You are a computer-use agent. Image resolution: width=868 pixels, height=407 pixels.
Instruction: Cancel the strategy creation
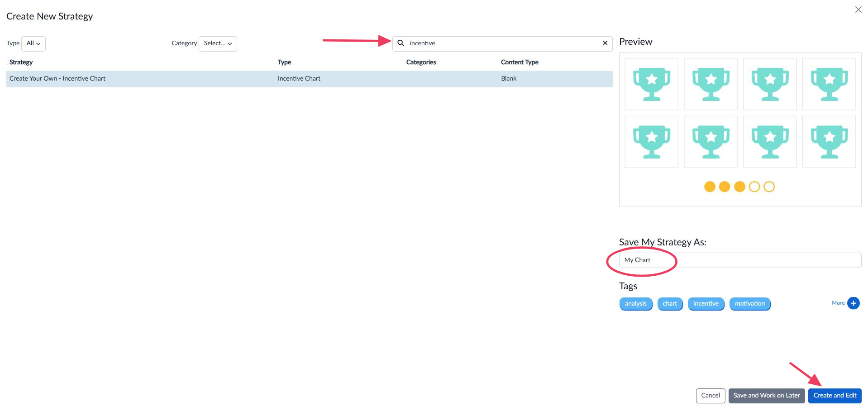tap(710, 396)
